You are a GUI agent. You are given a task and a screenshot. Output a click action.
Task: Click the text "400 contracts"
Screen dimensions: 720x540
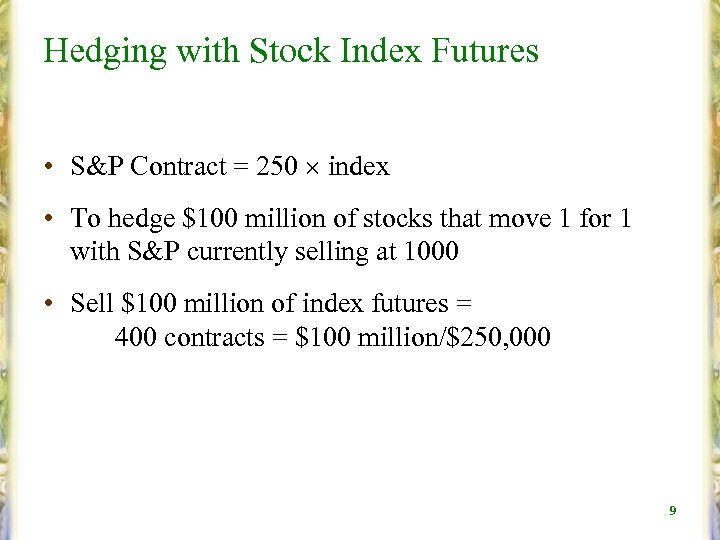pos(189,338)
